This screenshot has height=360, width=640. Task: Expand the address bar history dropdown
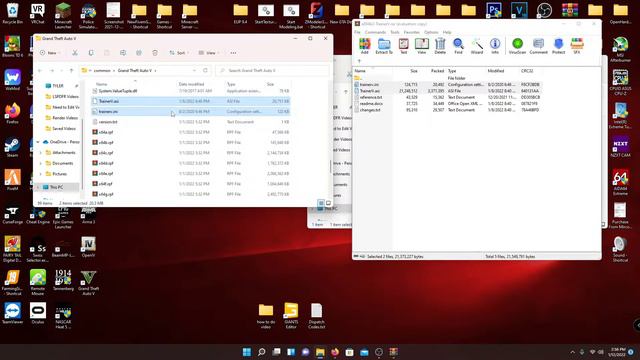(194, 71)
